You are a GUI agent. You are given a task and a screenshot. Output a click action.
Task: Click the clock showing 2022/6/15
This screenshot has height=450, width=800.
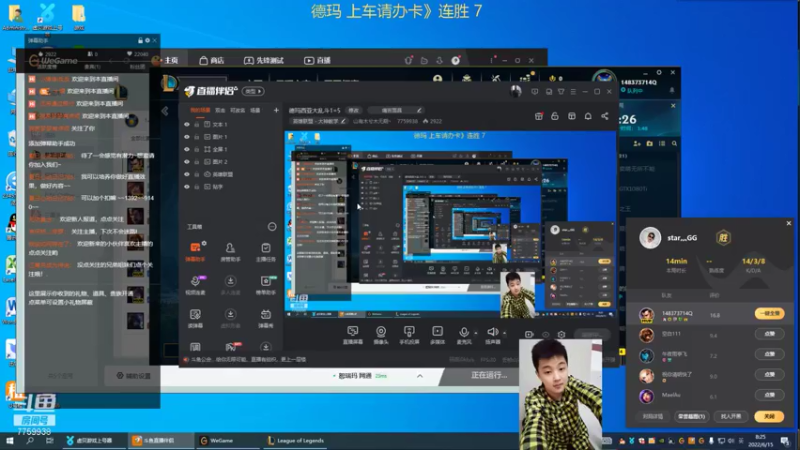pyautogui.click(x=760, y=441)
